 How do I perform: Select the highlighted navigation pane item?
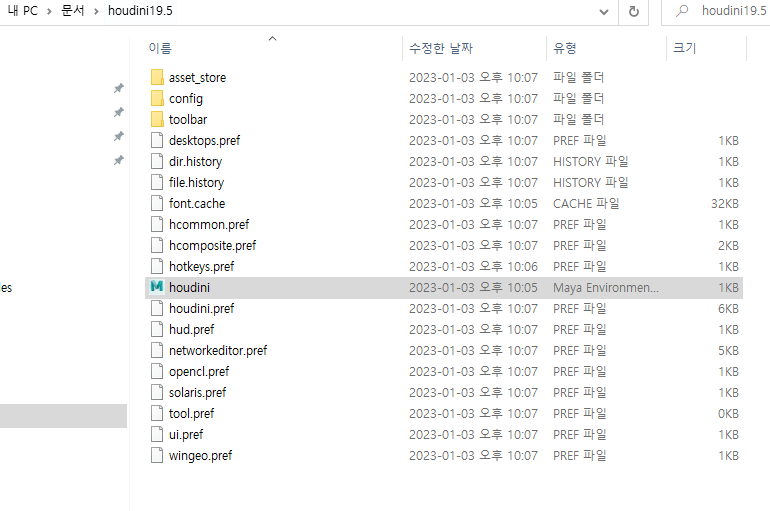pyautogui.click(x=63, y=416)
